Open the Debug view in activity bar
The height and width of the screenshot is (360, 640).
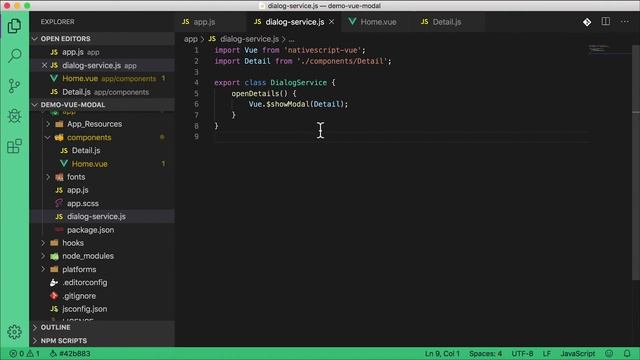pyautogui.click(x=14, y=116)
